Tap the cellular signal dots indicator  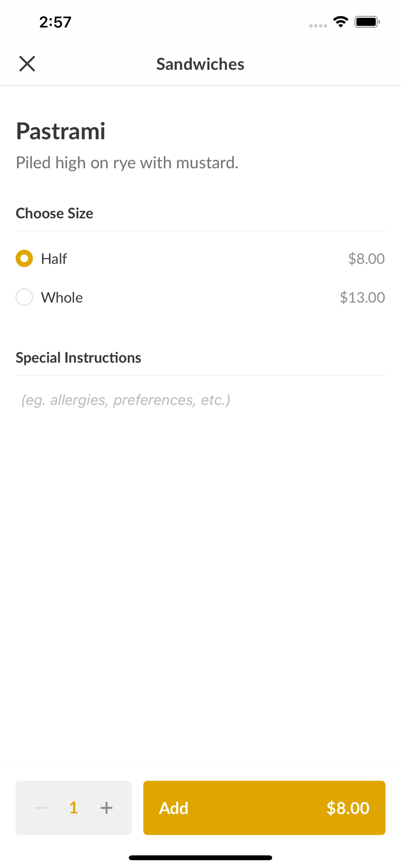point(318,26)
